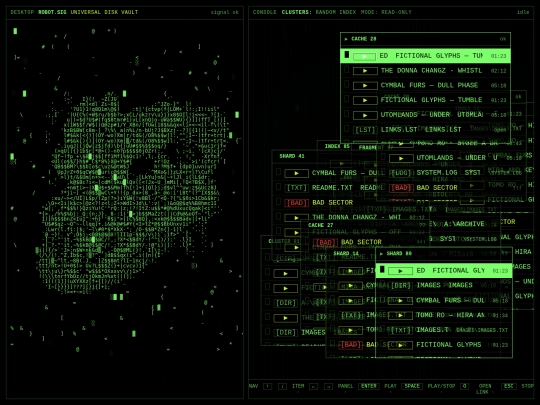Viewport: 540px width, 405px height.
Task: Click the 'idle' status text
Action: click(523, 12)
